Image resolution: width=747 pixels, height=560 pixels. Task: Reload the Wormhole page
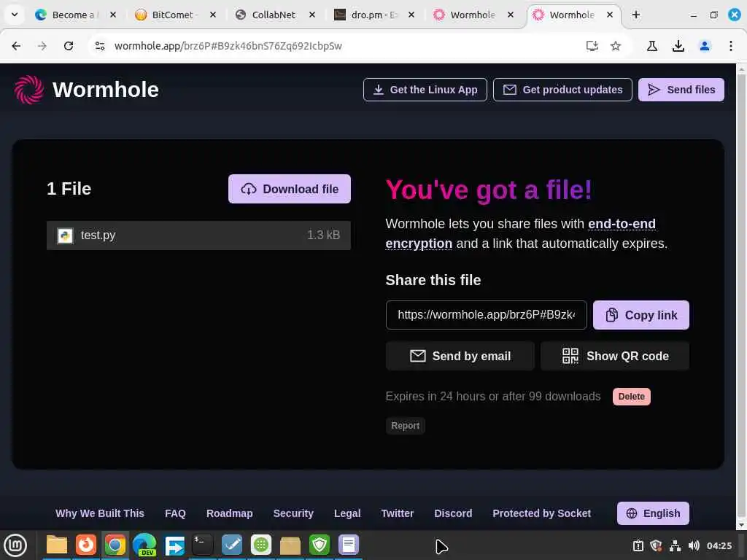tap(69, 46)
